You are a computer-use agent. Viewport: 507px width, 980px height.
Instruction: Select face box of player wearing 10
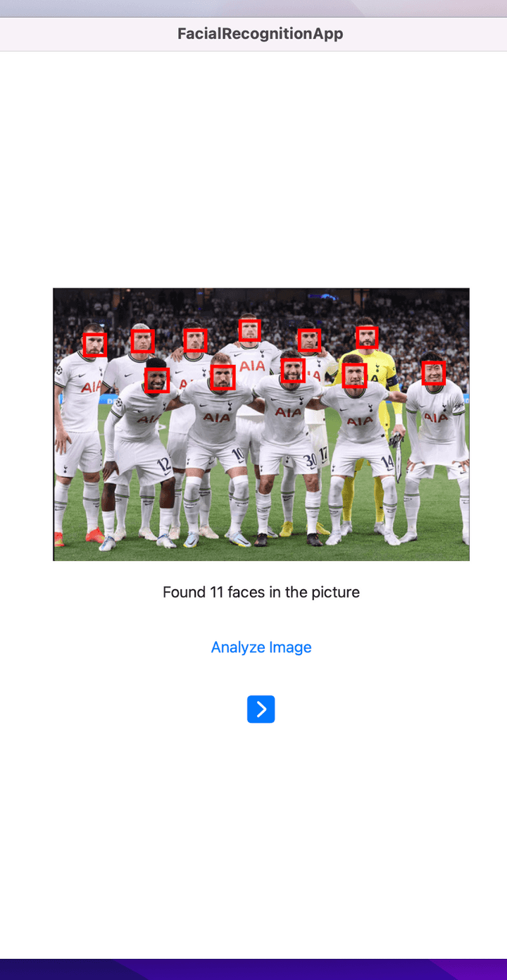(223, 377)
